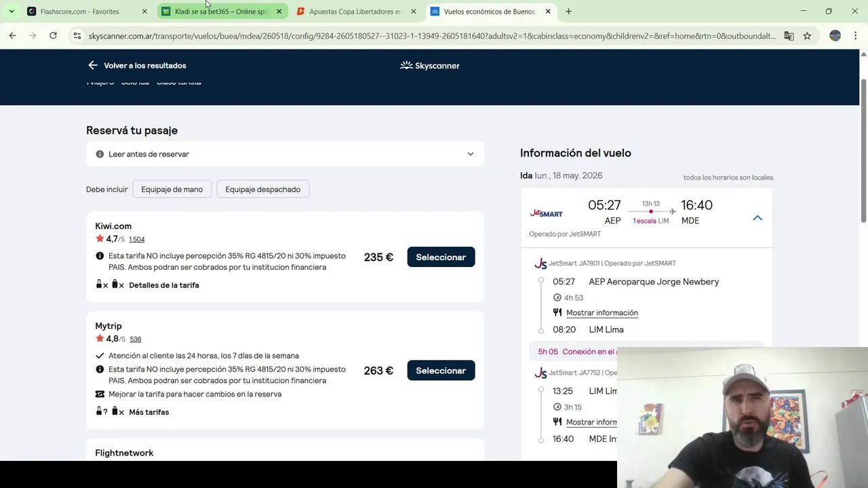
Task: Click the webcam video overlay
Action: coord(743,418)
